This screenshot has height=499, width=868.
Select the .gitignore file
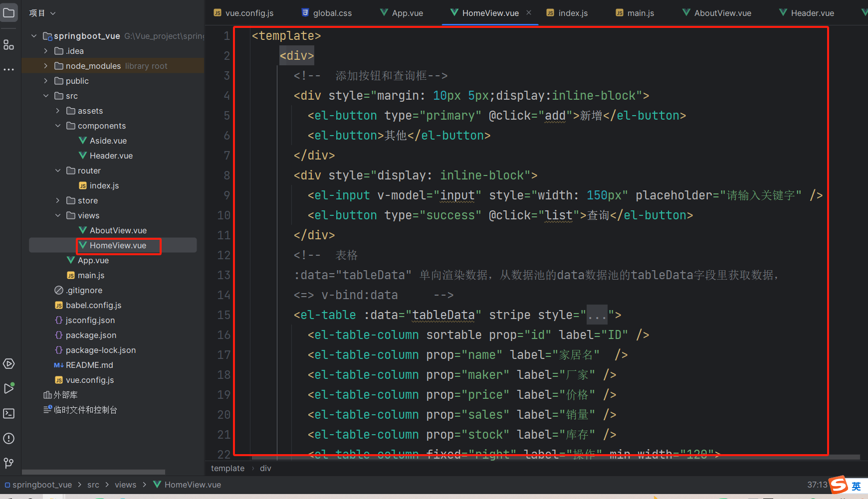click(x=84, y=290)
